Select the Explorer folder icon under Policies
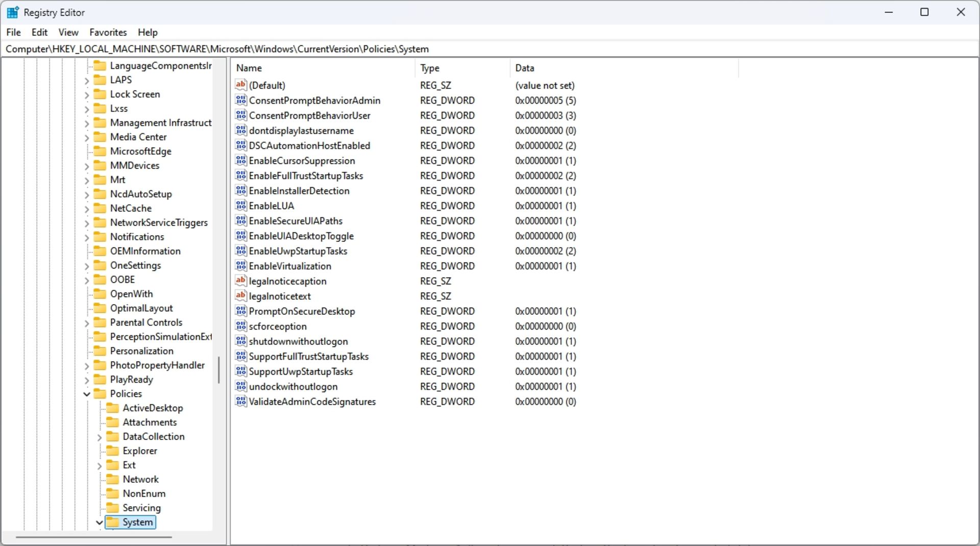 point(112,451)
